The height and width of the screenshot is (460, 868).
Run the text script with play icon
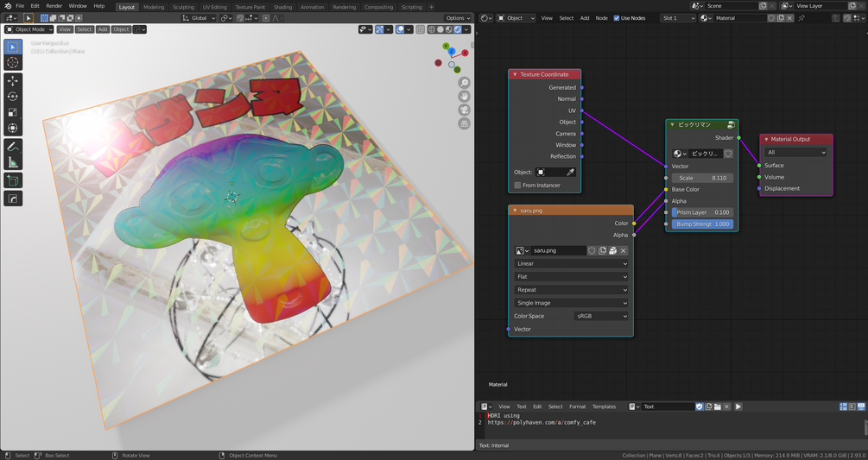tap(738, 406)
